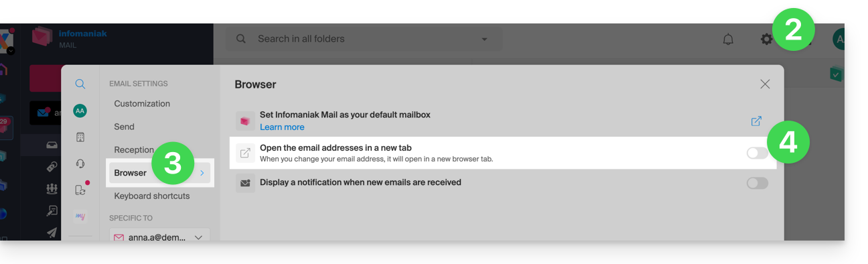This screenshot has height=264, width=868.
Task: Click the chevron beside Browser
Action: [202, 173]
